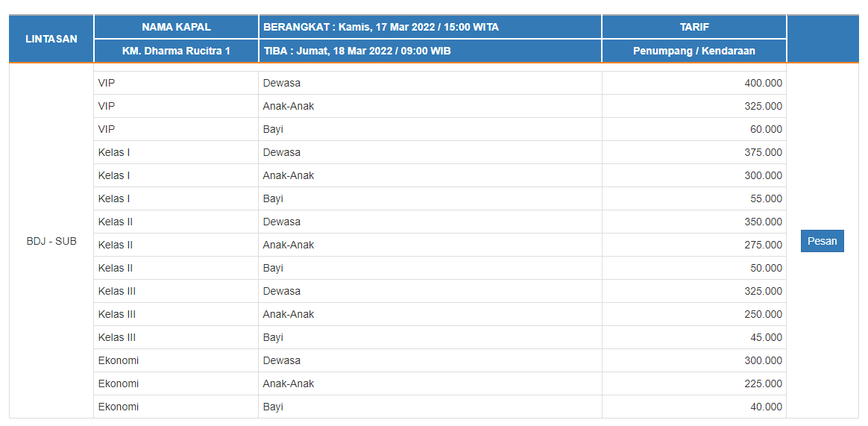Select Kelas III Dewasa 325.000 price
868x426 pixels.
point(763,291)
